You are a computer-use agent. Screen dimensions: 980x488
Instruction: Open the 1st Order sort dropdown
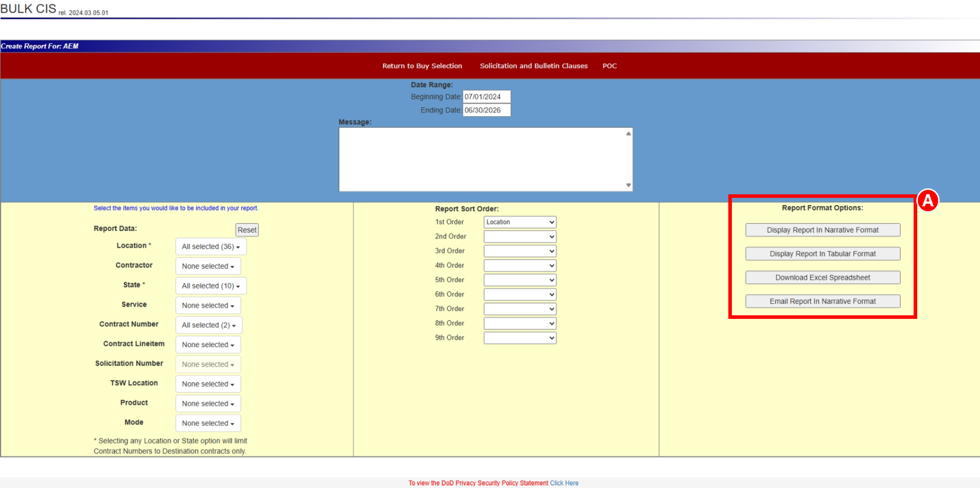point(520,222)
